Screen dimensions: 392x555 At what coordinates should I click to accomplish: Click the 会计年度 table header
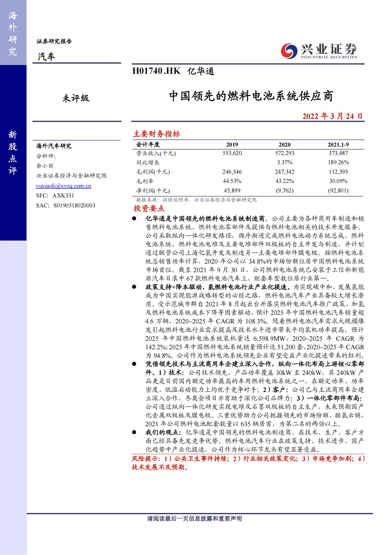pyautogui.click(x=148, y=145)
